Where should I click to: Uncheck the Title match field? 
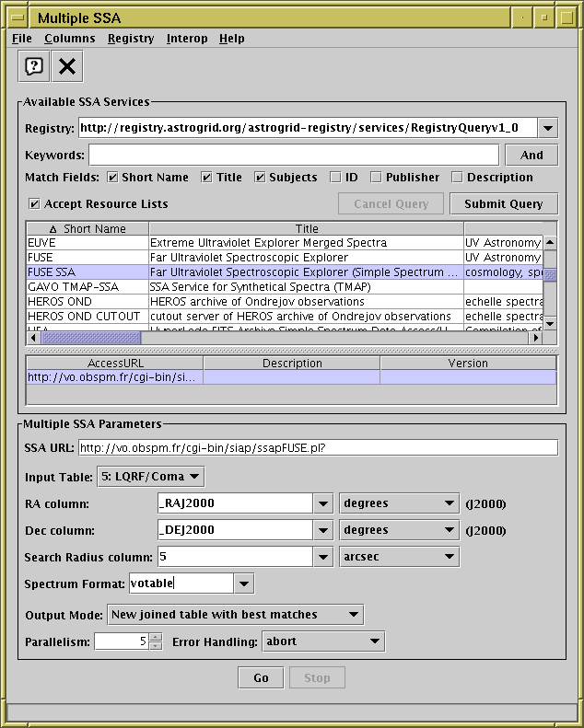[x=206, y=178]
